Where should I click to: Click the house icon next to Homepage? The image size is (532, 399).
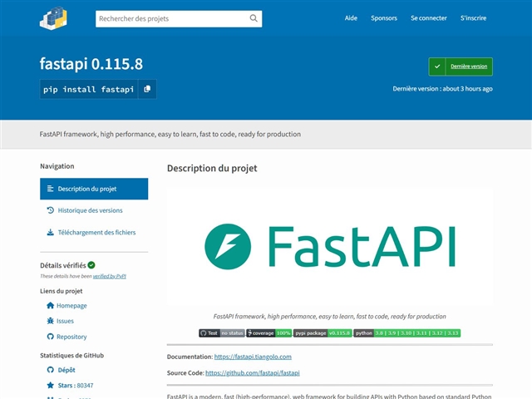click(50, 305)
